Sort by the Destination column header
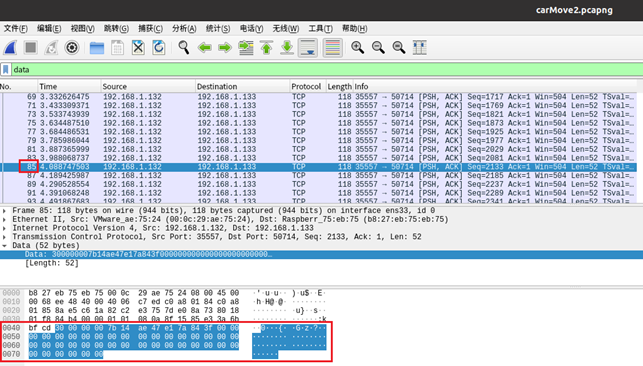 tap(242, 86)
